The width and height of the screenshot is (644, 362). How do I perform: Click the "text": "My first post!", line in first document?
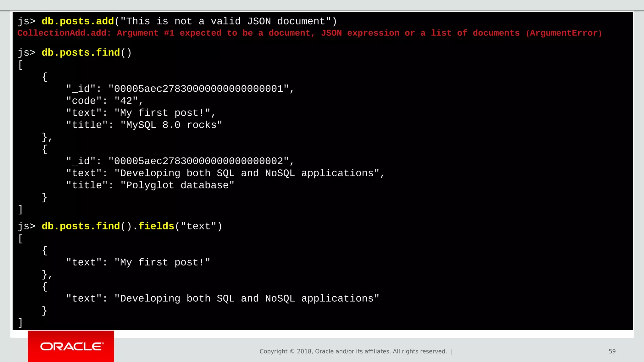(141, 113)
